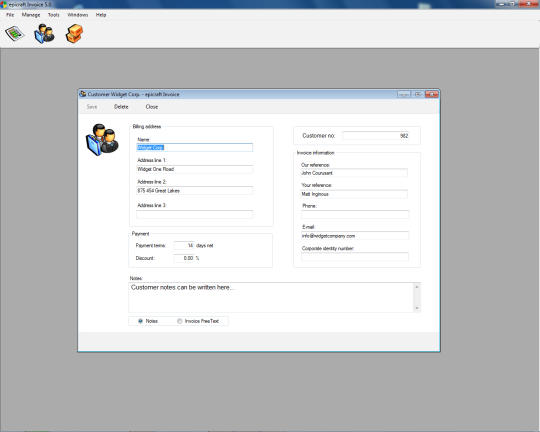The image size is (540, 432).
Task: Click the Our reference field
Action: coord(354,173)
